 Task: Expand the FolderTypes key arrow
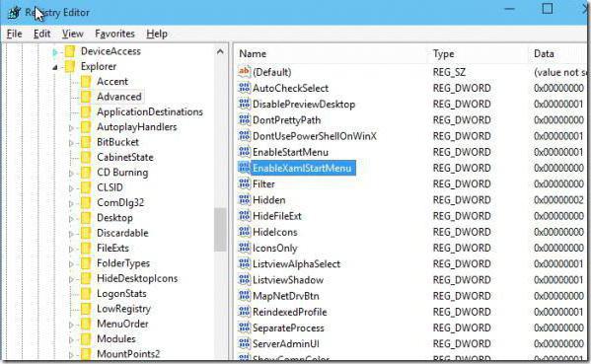point(71,264)
